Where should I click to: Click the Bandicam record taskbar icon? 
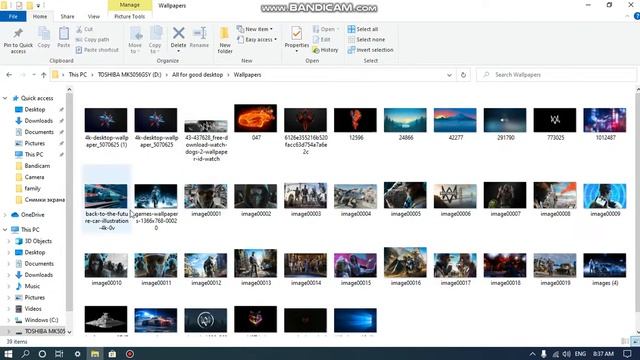click(130, 354)
